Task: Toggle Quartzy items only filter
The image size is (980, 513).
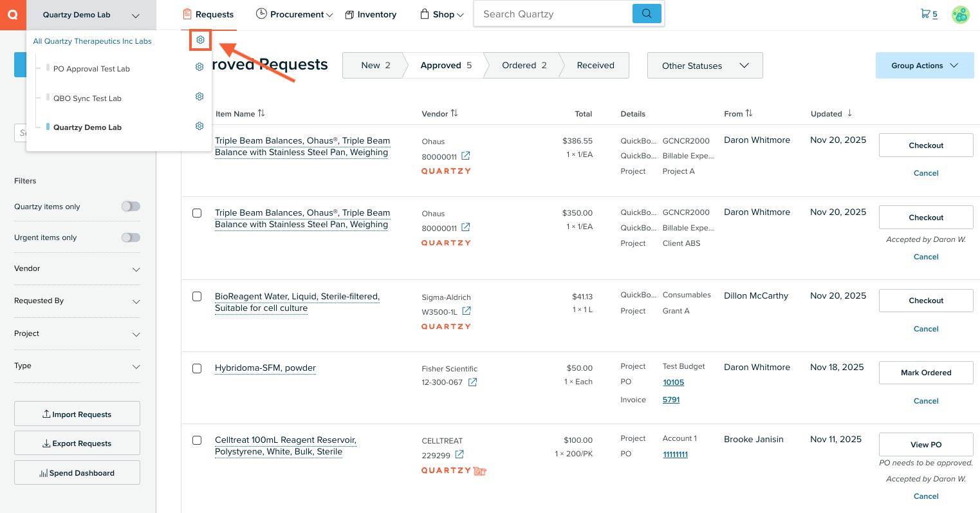Action: (x=131, y=207)
